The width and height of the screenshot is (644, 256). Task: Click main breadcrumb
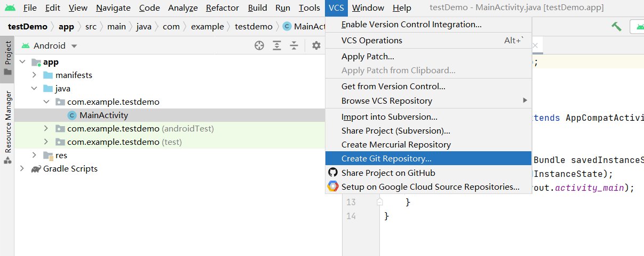(x=116, y=27)
